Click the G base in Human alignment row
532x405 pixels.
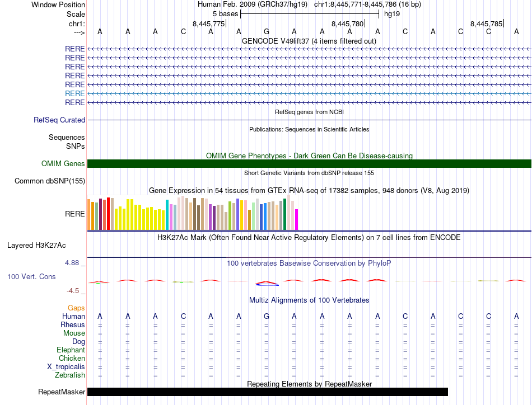click(267, 316)
